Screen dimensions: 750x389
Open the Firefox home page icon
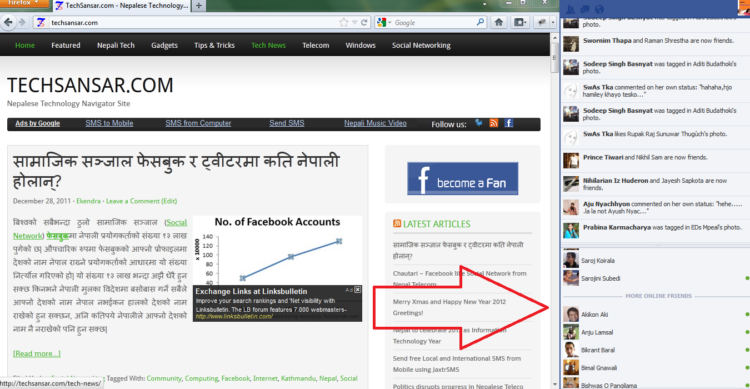tap(498, 22)
